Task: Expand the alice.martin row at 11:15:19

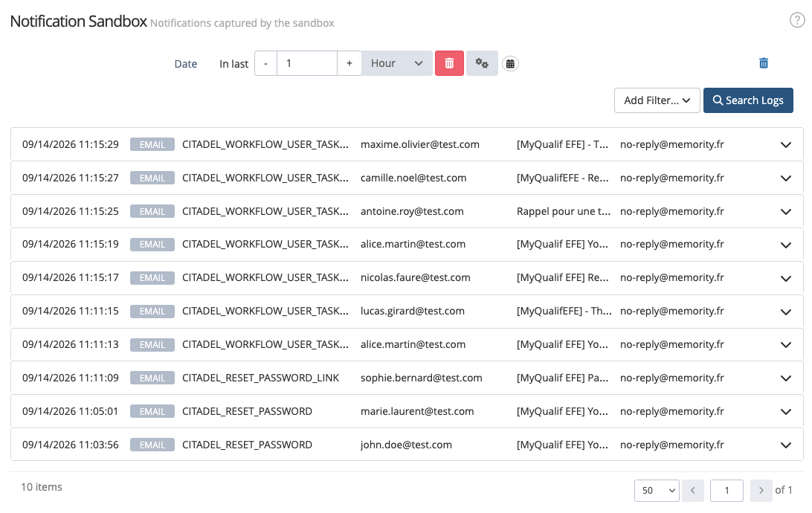Action: 785,245
